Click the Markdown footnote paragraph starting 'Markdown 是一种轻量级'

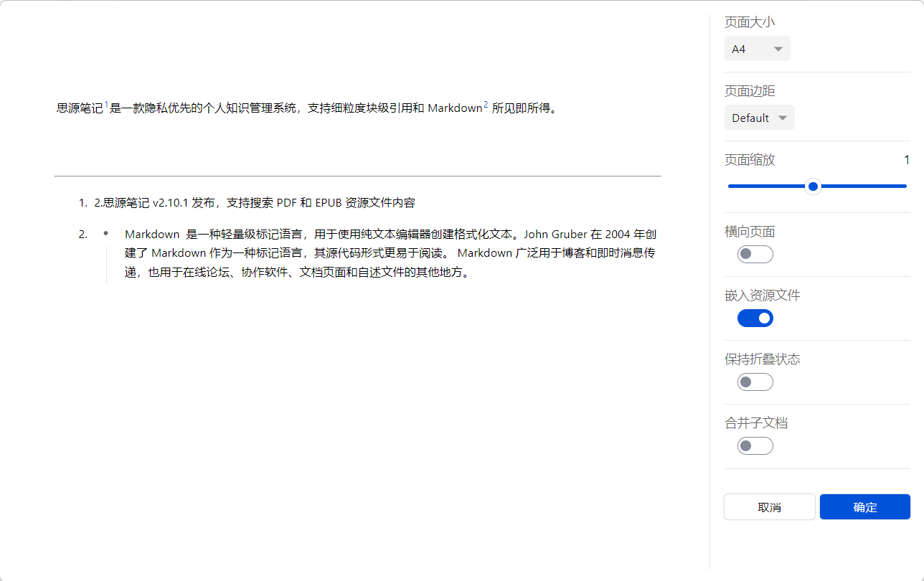pyautogui.click(x=390, y=254)
